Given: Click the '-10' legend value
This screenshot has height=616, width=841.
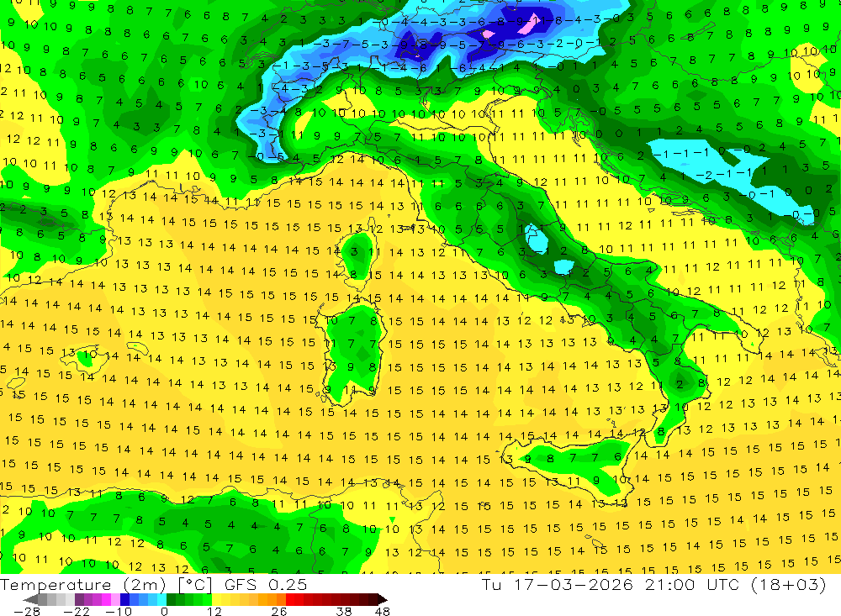Looking at the screenshot, I should coord(119,612).
